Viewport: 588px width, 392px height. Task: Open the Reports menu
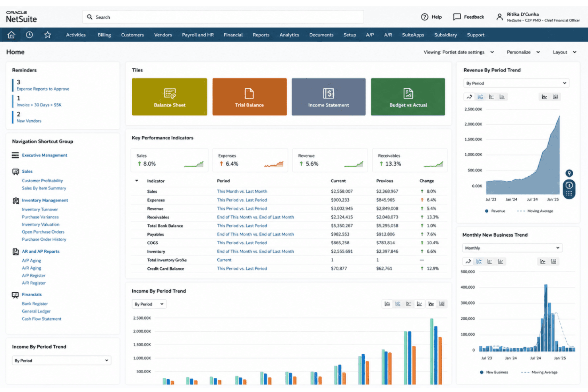coord(261,35)
